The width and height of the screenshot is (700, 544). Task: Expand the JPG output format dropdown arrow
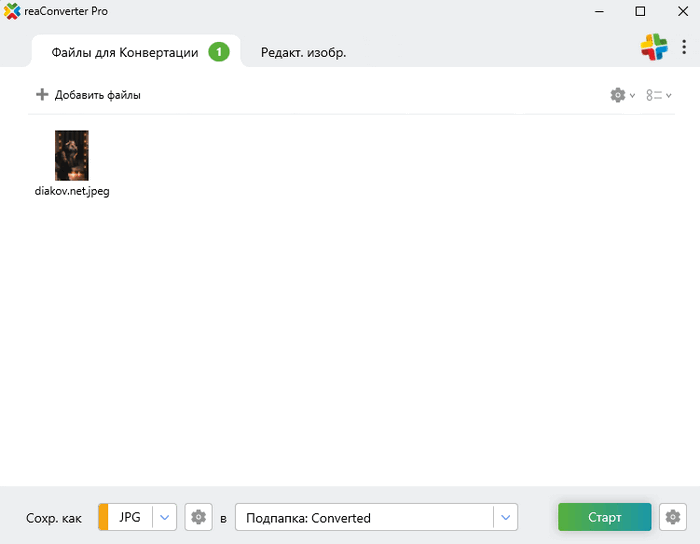(165, 517)
